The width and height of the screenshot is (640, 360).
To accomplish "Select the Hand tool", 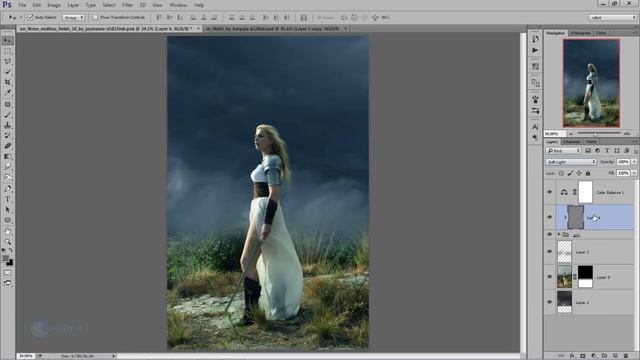I will click(x=8, y=231).
